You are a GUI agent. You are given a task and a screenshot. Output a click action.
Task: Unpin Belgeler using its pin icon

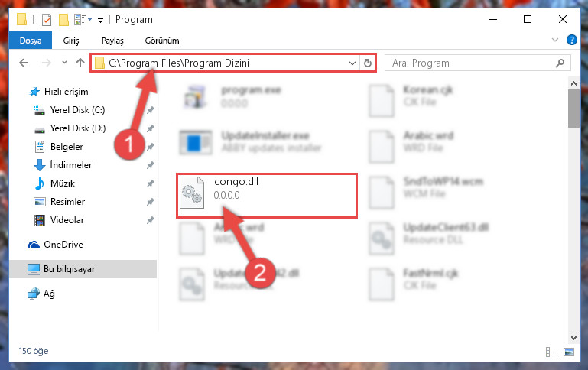[x=151, y=147]
